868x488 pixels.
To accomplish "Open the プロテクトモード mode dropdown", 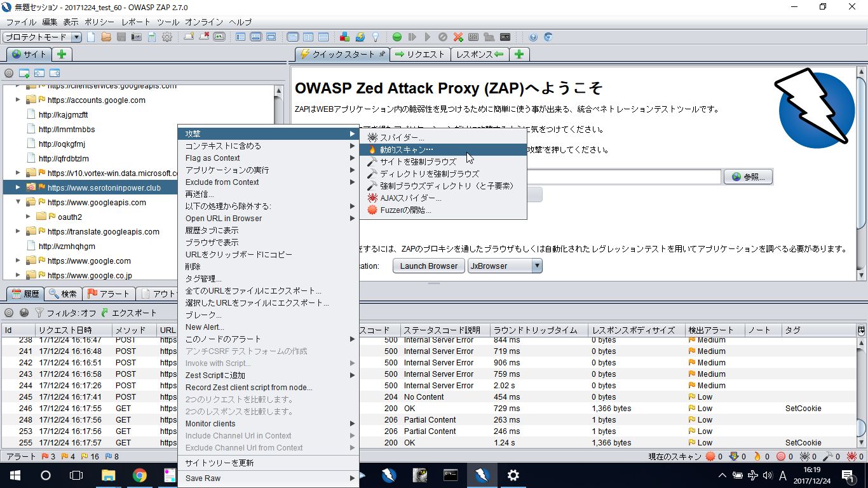I will (43, 37).
